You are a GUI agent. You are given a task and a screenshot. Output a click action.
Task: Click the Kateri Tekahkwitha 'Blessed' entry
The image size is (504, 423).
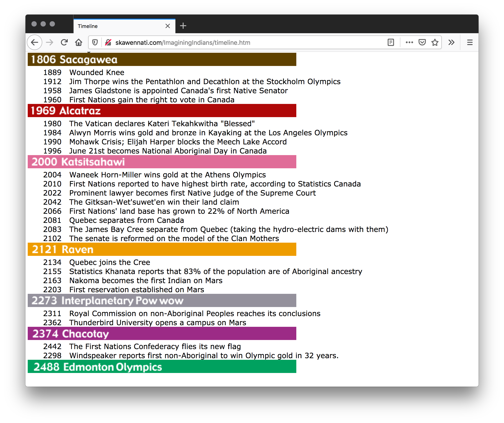click(x=162, y=123)
